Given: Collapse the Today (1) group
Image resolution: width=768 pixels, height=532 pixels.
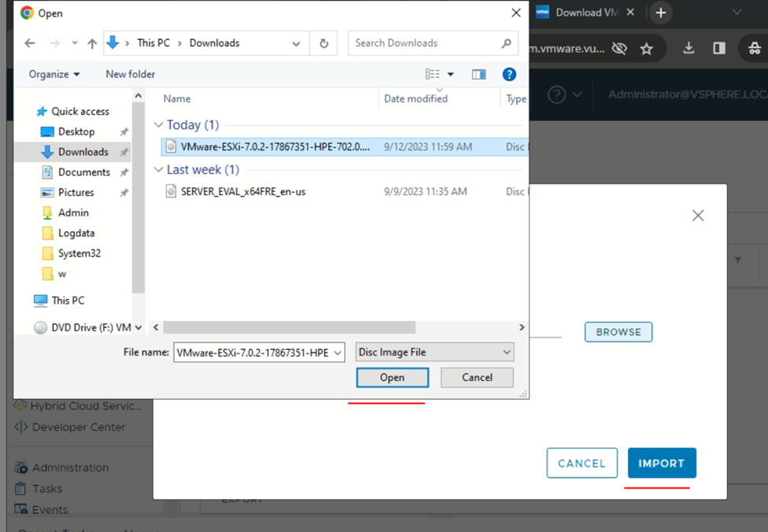Looking at the screenshot, I should (158, 125).
